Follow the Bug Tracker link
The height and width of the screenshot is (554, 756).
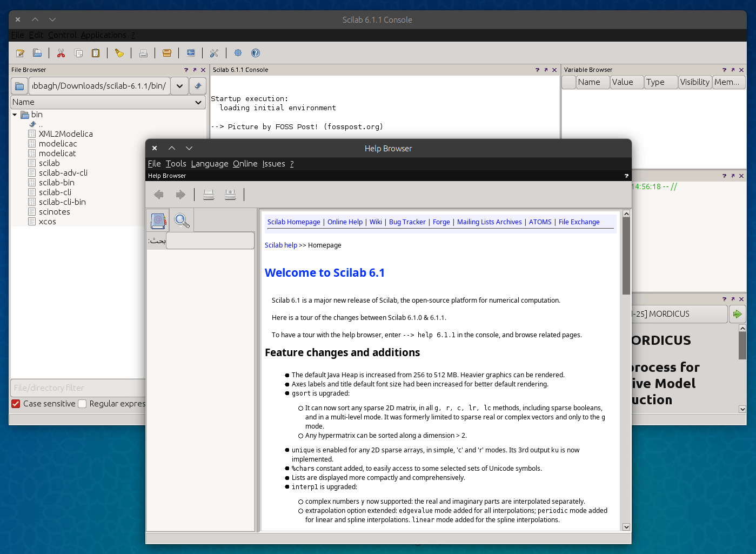coord(407,222)
